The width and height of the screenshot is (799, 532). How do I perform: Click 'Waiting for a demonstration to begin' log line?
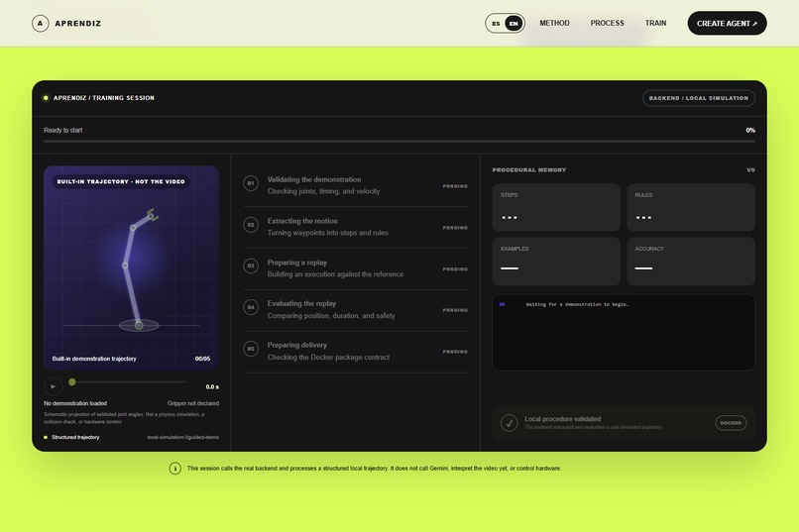(577, 304)
